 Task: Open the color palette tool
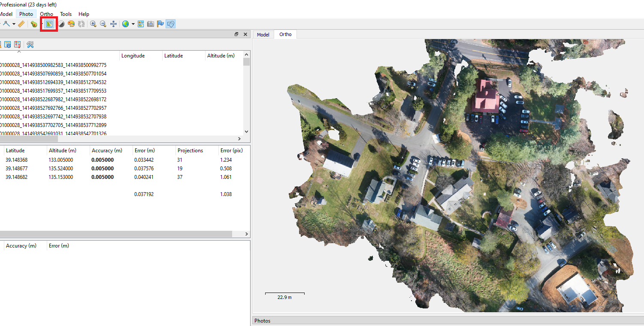71,24
